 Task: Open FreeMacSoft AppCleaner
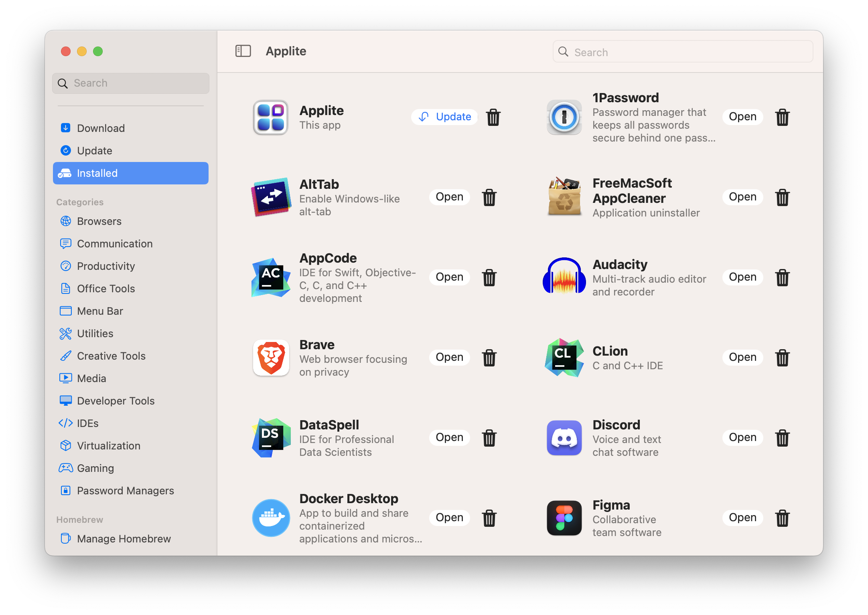coord(742,197)
